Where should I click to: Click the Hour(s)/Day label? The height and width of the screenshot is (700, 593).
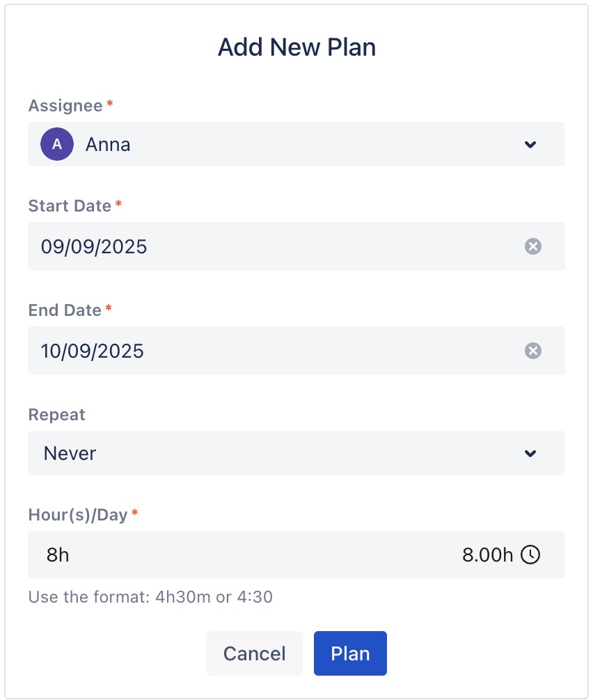coord(78,515)
